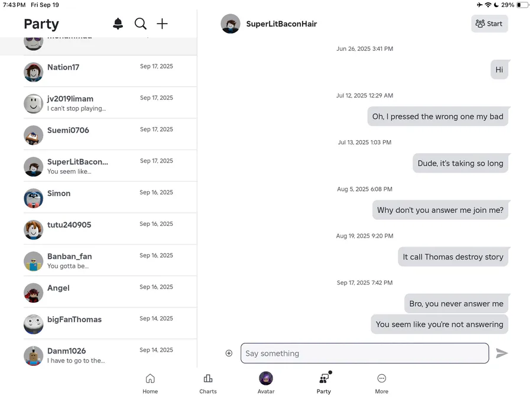Tap the battery indicator in status bar
Viewport: 532px width, 399px height.
523,5
